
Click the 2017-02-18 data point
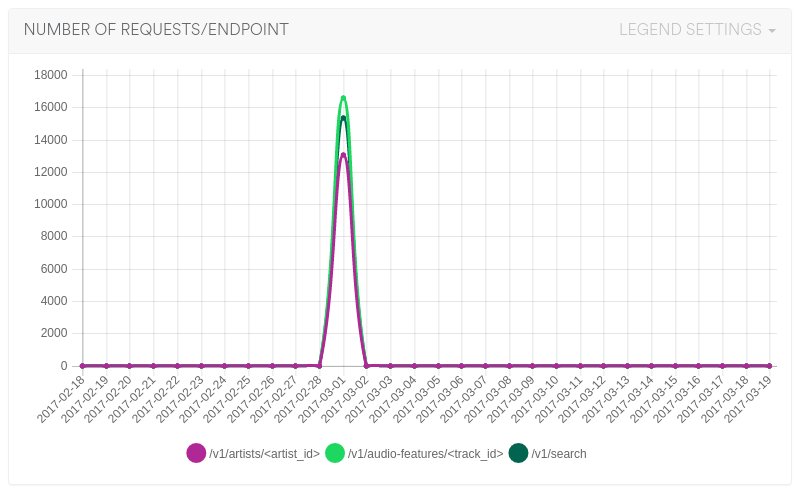pos(82,366)
